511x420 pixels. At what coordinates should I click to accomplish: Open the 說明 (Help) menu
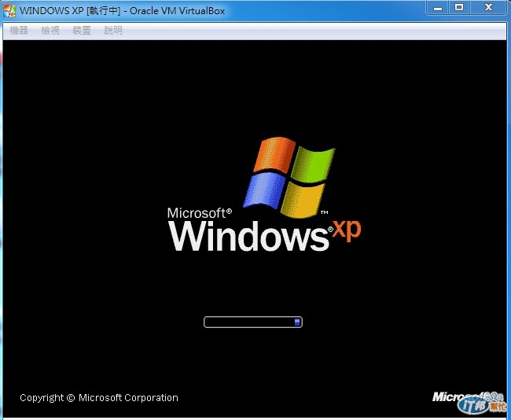pos(112,31)
